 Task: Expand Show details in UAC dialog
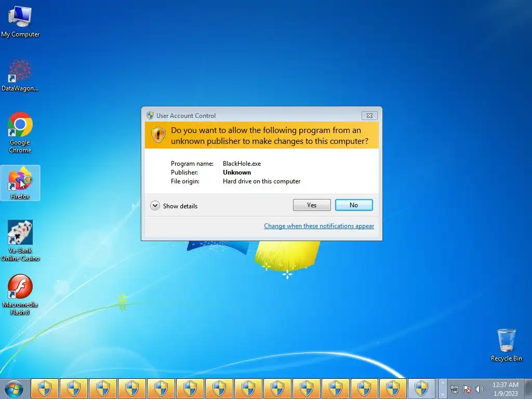coord(174,206)
